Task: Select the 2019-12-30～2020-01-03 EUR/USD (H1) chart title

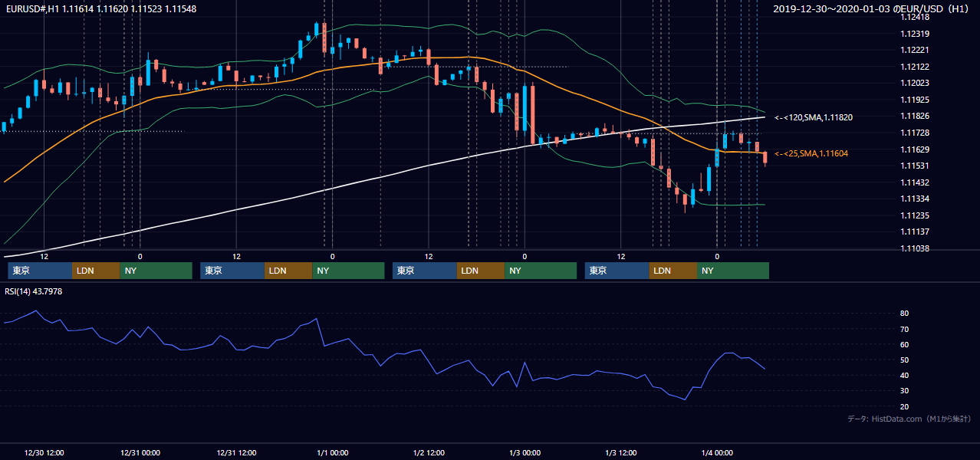Action: point(873,8)
